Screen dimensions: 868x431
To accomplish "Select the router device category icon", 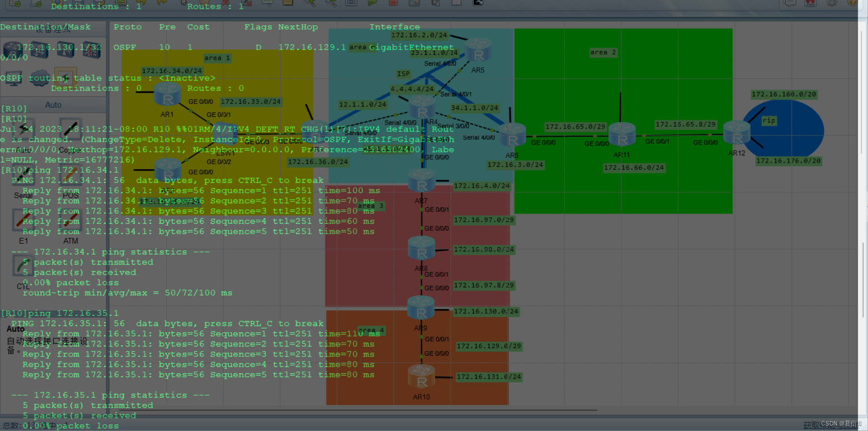I will pos(12,50).
